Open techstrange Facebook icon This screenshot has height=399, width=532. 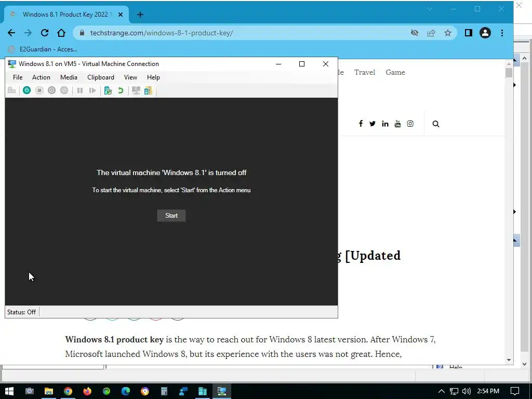(x=361, y=124)
